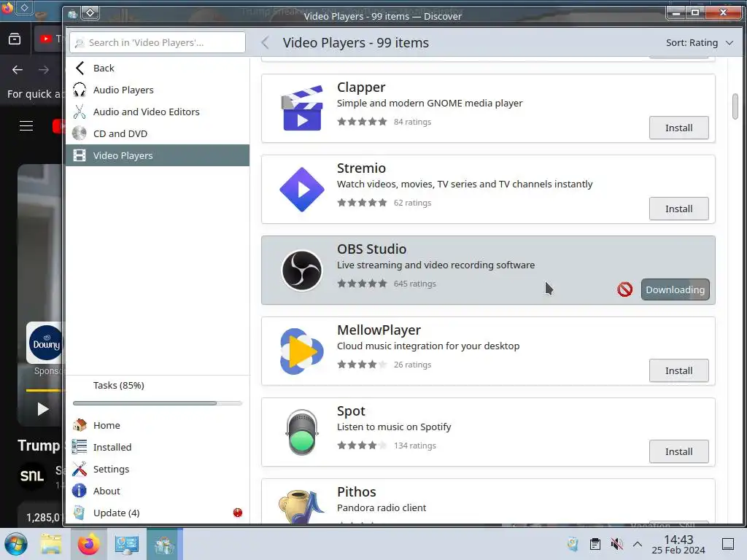Open the Home page

click(x=158, y=425)
